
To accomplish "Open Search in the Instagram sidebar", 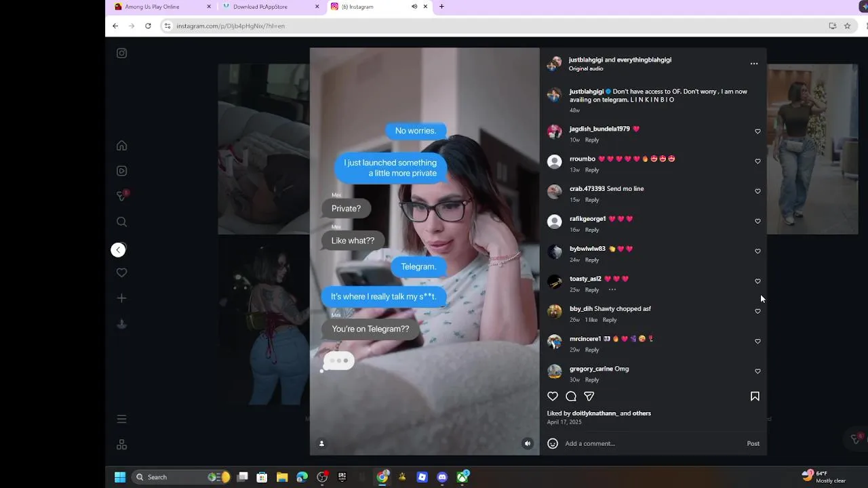I will [x=121, y=222].
